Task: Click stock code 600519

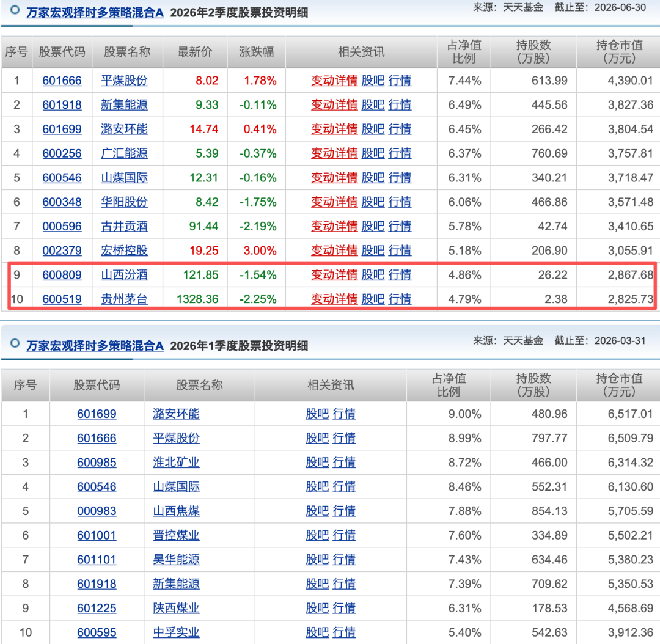Action: tap(62, 299)
